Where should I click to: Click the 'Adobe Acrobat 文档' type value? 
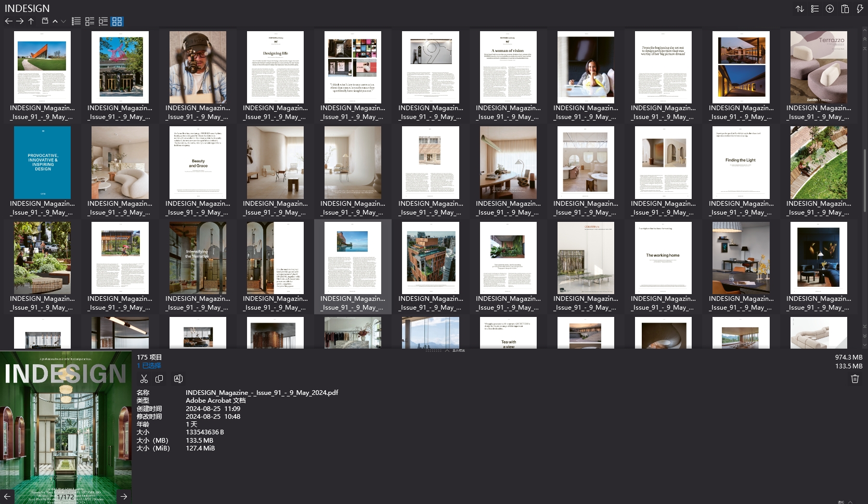pyautogui.click(x=215, y=401)
